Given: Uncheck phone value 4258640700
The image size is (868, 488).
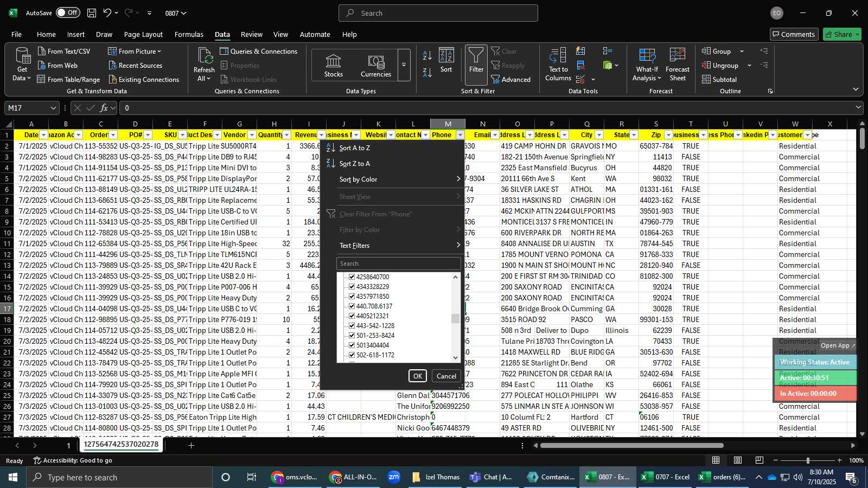Looking at the screenshot, I should 352,277.
